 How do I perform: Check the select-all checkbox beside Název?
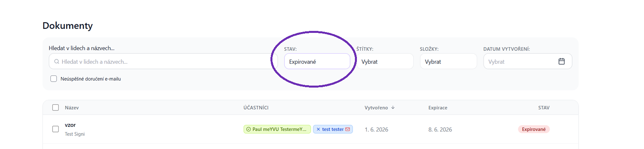tap(56, 107)
